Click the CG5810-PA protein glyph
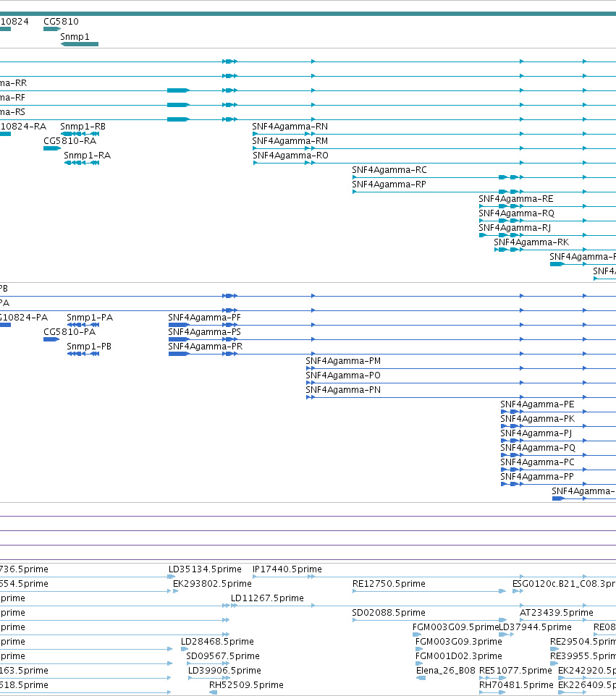The width and height of the screenshot is (616, 696). (x=51, y=339)
